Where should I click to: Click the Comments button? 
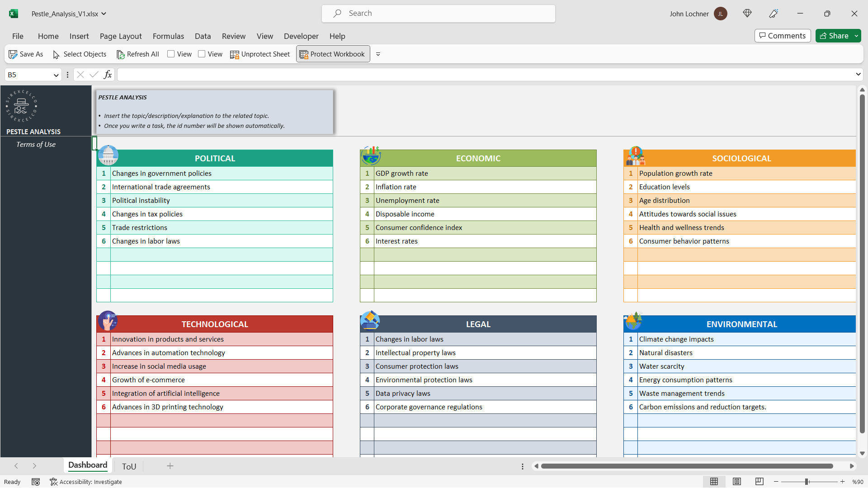click(782, 36)
